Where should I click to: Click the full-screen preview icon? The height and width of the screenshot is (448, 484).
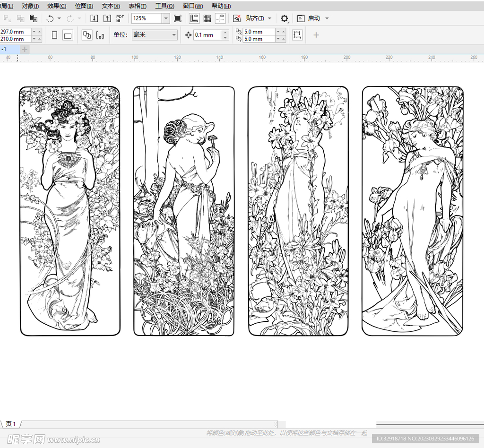pos(178,18)
